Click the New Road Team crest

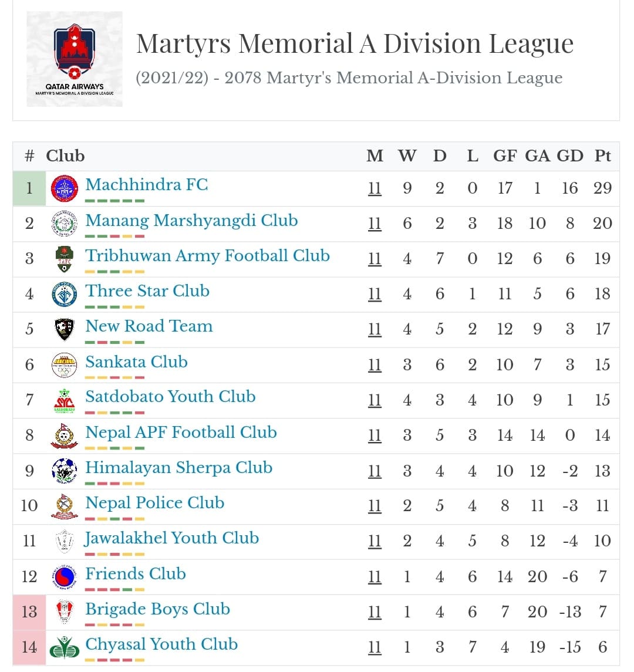(65, 329)
